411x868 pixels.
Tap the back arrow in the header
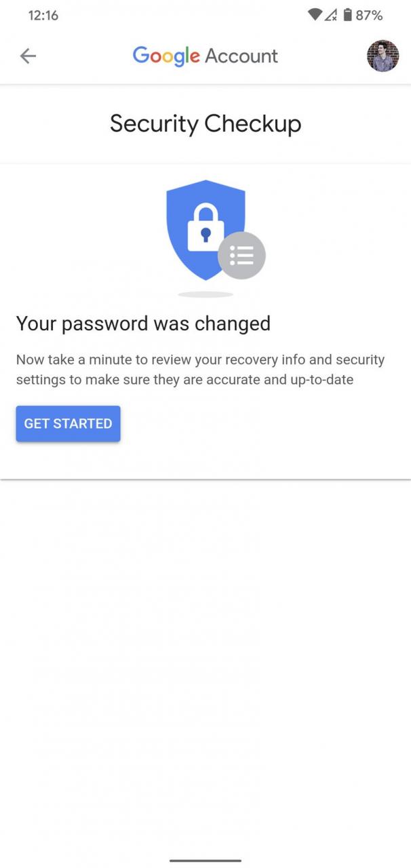click(x=28, y=56)
